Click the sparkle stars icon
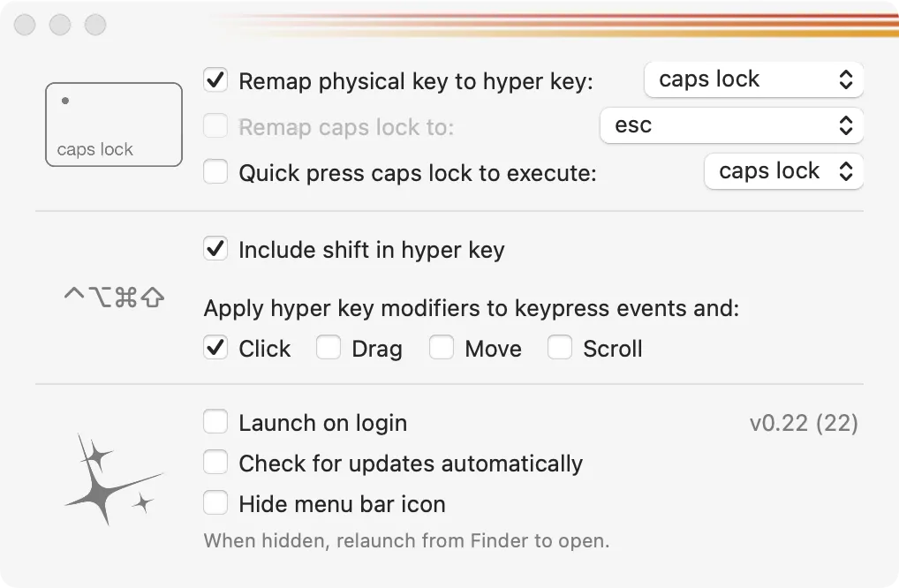899x588 pixels. 112,479
